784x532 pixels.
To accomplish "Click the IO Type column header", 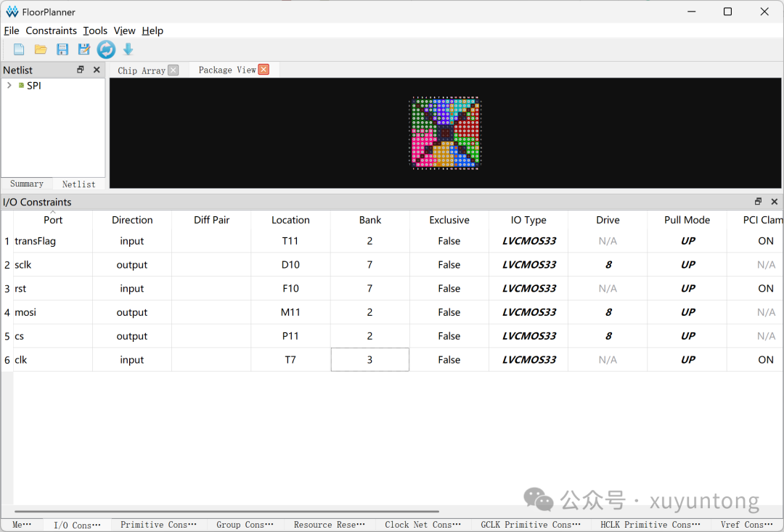I will click(528, 219).
